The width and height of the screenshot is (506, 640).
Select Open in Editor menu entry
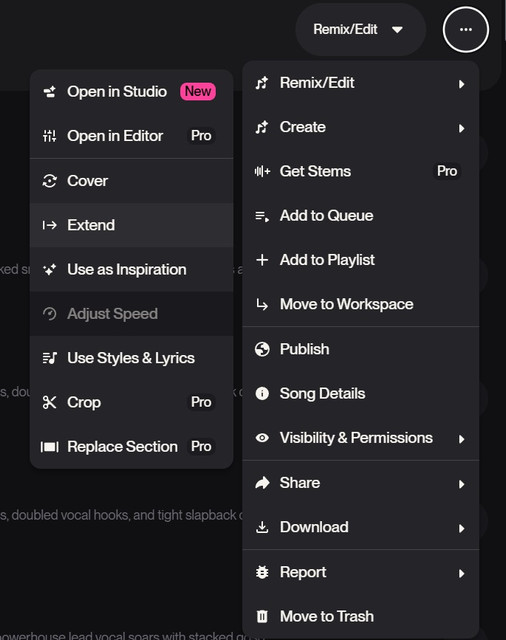click(x=131, y=136)
